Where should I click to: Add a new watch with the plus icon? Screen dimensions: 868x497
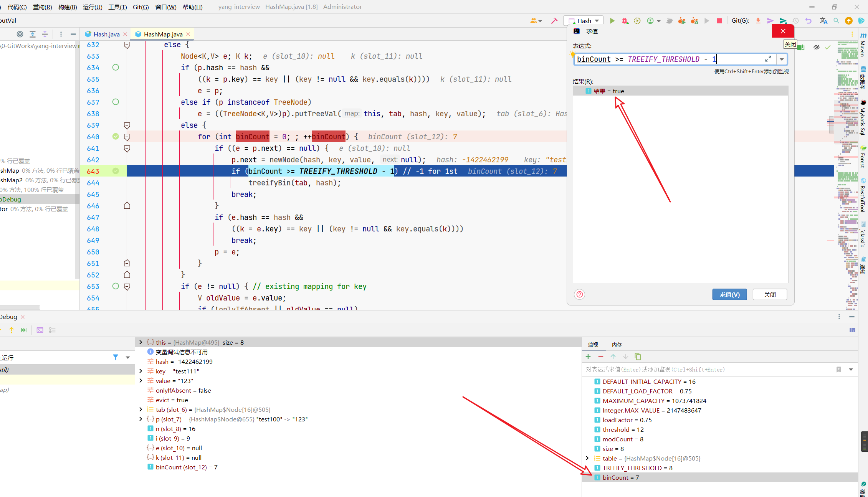tap(588, 357)
